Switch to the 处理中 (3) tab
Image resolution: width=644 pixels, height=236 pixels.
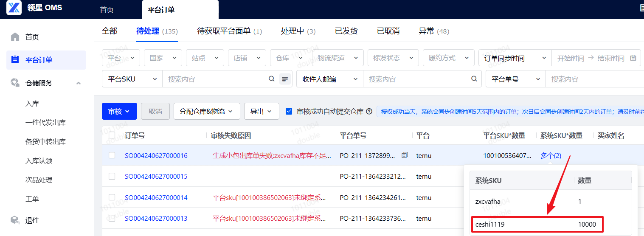tap(298, 31)
